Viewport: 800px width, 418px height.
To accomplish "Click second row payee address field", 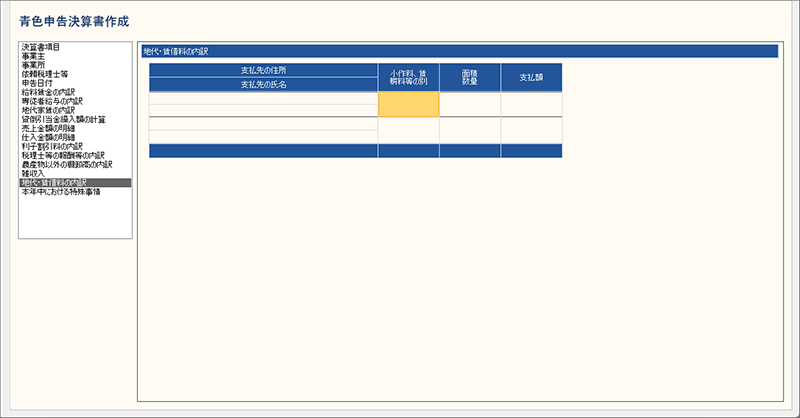I will pos(263,124).
